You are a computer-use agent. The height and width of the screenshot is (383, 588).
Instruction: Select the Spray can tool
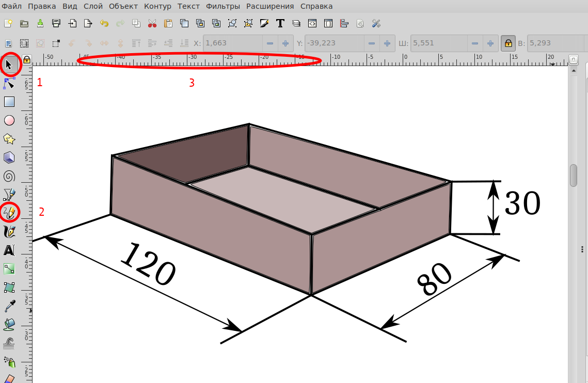9,362
